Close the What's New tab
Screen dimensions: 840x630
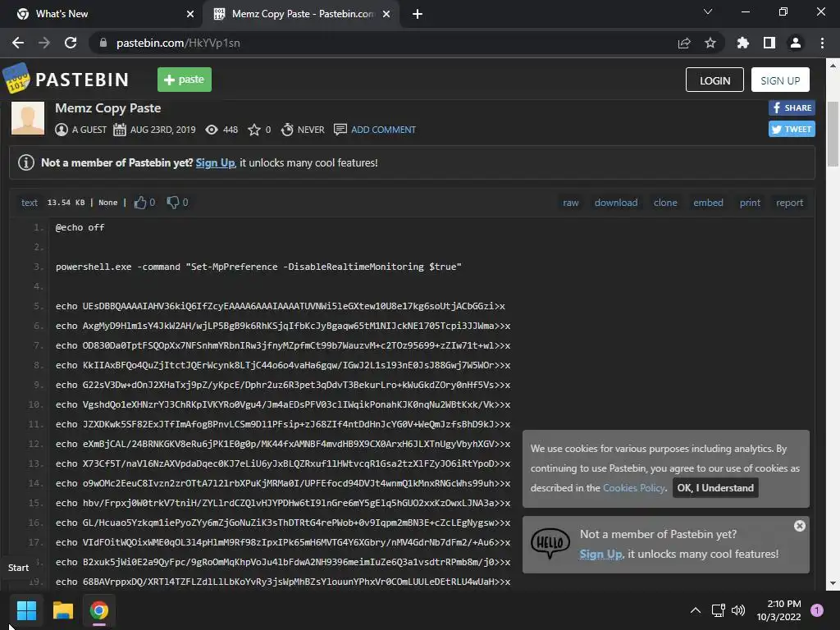tap(190, 14)
